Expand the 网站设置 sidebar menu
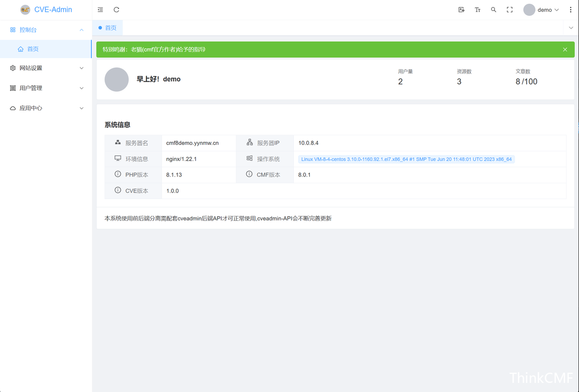The height and width of the screenshot is (392, 579). pyautogui.click(x=46, y=68)
